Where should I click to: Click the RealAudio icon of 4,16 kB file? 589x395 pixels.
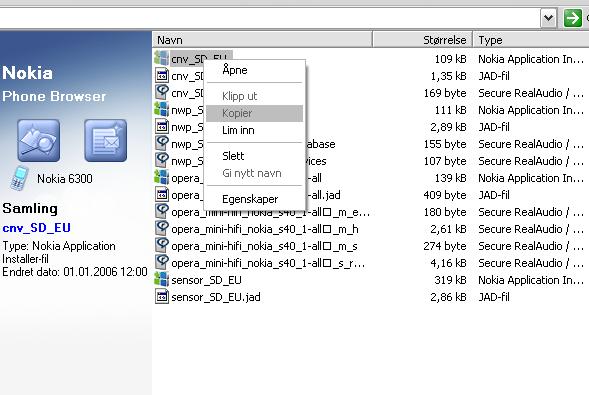[x=162, y=262]
